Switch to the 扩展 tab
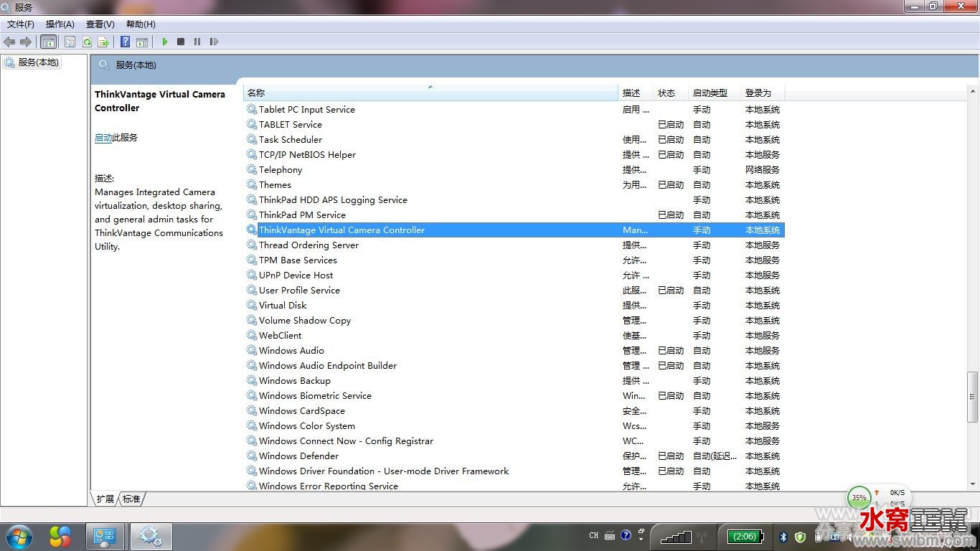The height and width of the screenshot is (551, 980). point(105,499)
